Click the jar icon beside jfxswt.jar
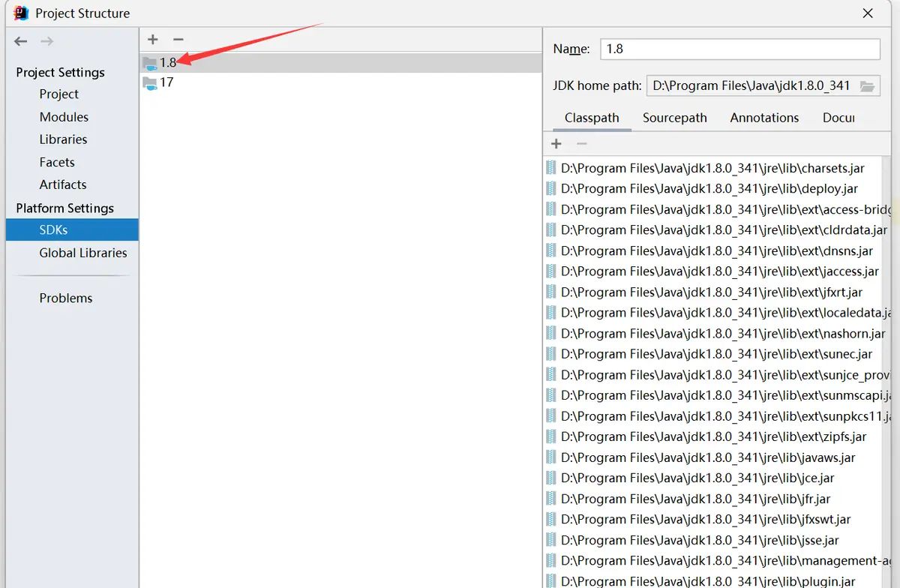 coord(551,519)
